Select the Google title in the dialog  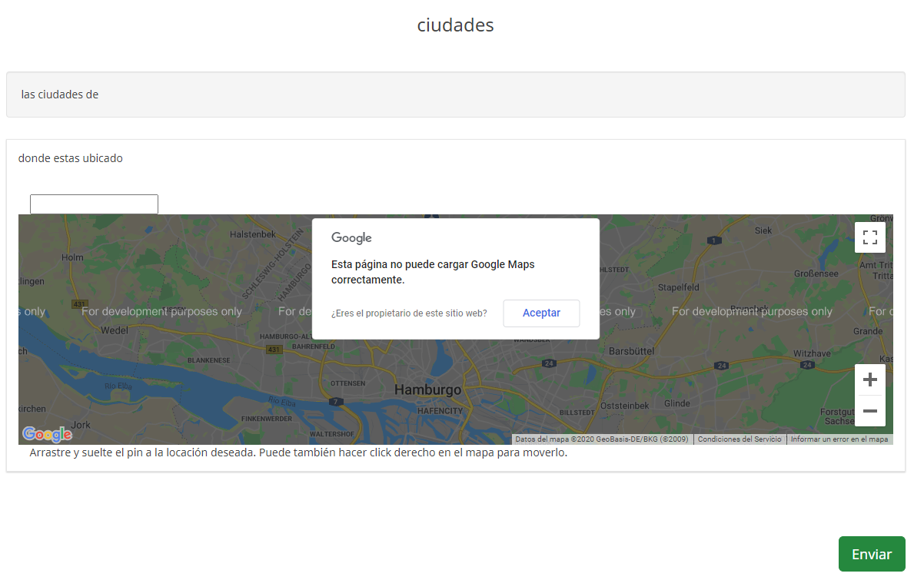pyautogui.click(x=351, y=238)
